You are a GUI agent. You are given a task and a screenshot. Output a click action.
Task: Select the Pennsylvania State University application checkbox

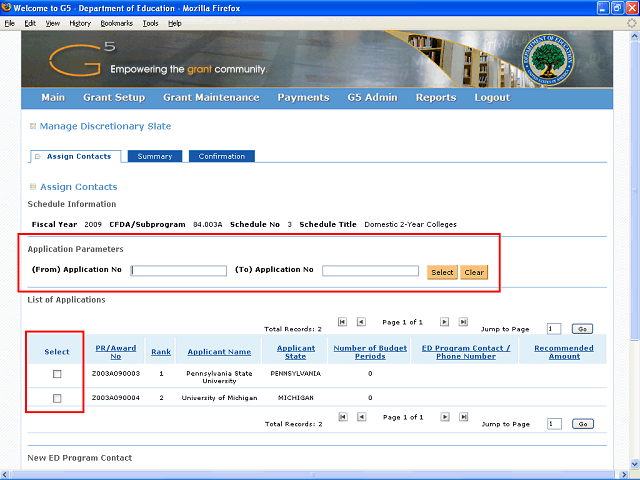[57, 373]
